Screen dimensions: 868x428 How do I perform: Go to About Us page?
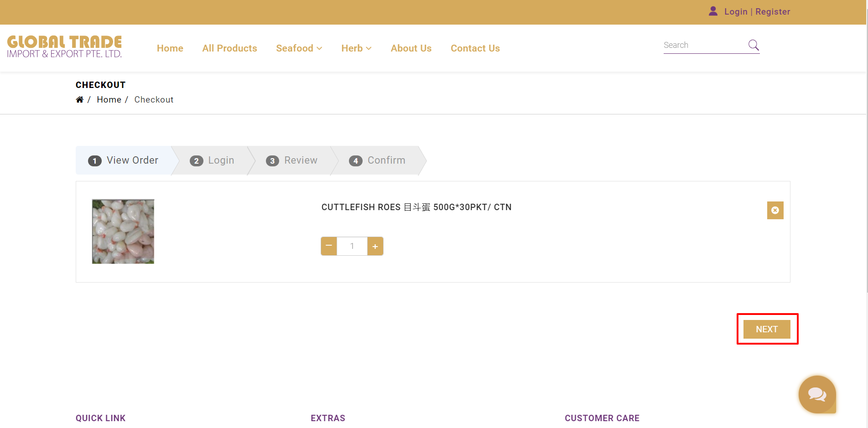click(411, 48)
